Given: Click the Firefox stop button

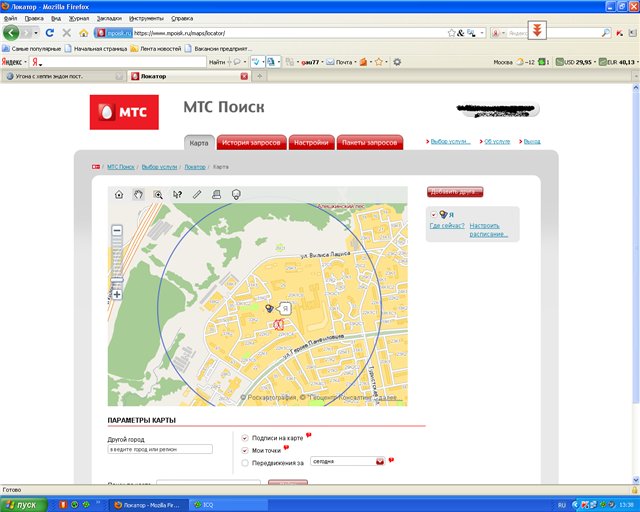Looking at the screenshot, I should coord(67,33).
